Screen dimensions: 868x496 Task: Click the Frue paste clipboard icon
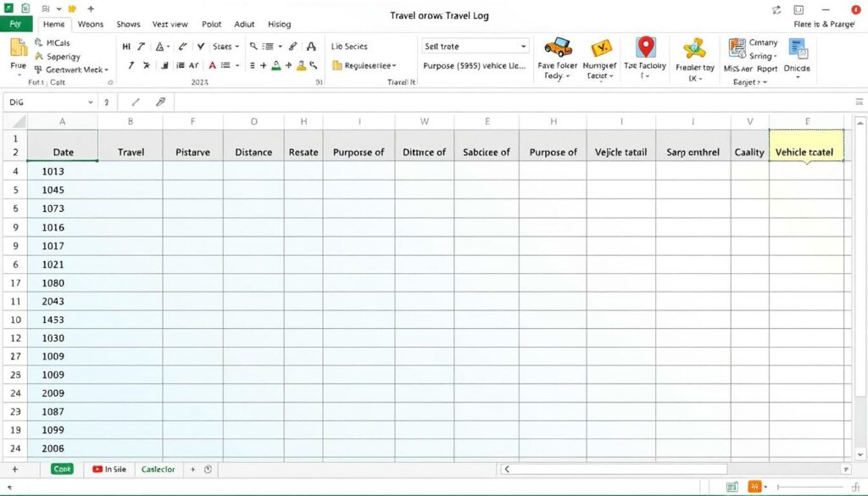pyautogui.click(x=19, y=47)
